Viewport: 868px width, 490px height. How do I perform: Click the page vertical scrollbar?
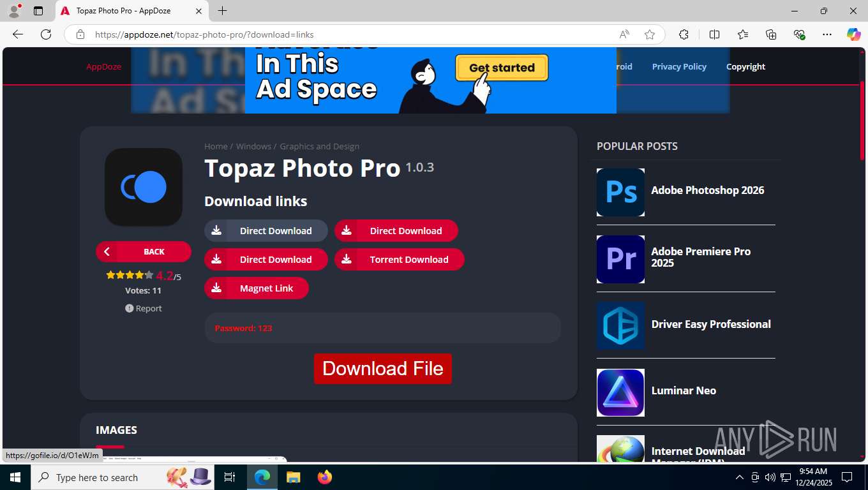[862, 121]
